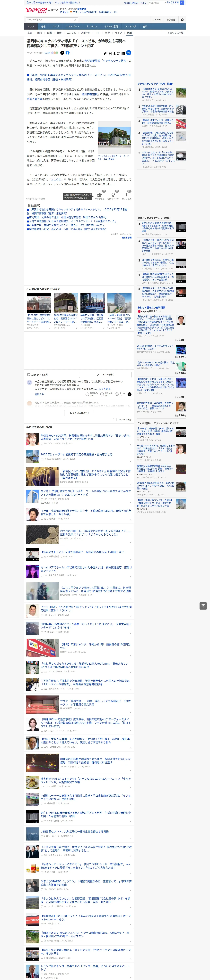This screenshot has height=980, width=210.
Task: Click the 購入履歴 button
Action: (171, 20)
